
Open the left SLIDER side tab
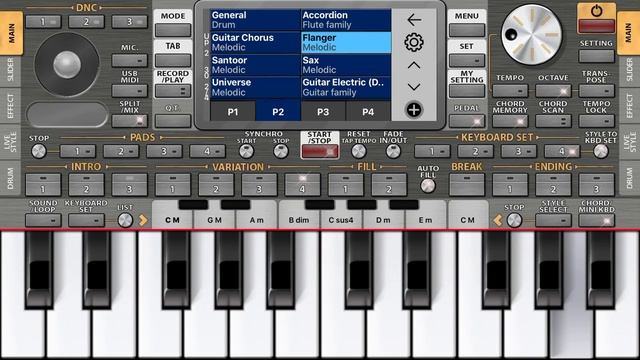click(11, 70)
